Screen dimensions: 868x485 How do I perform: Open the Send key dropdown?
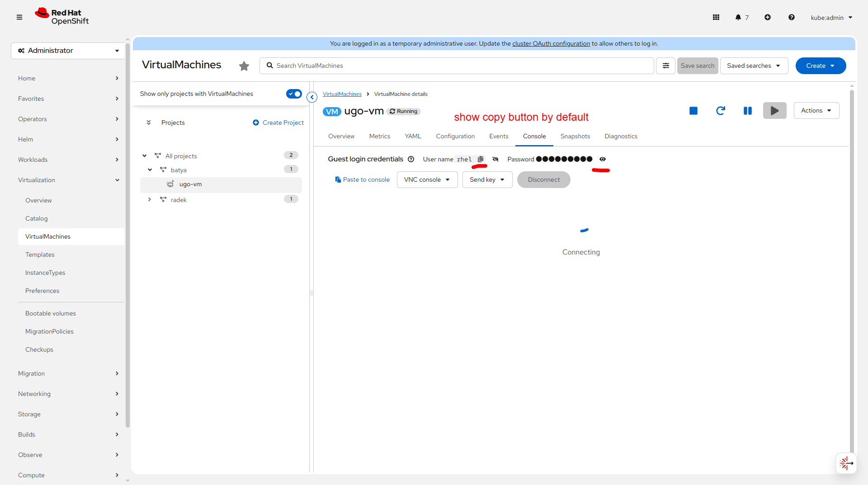[x=487, y=179]
